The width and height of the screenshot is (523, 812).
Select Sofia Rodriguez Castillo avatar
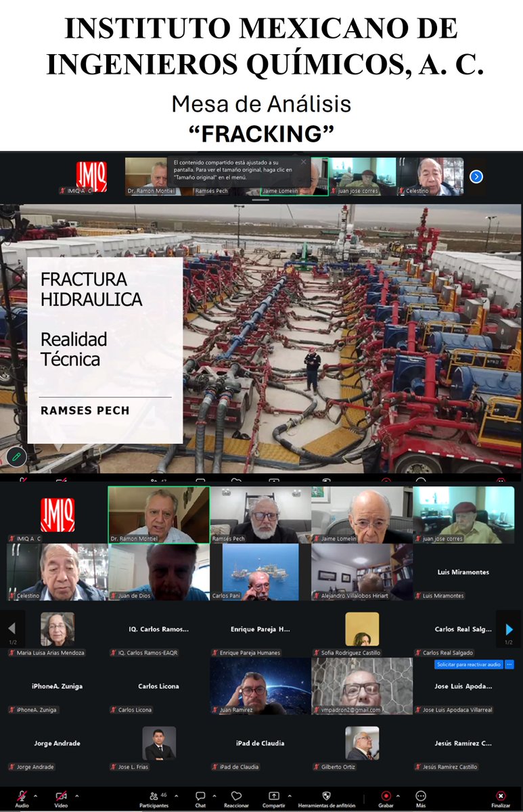click(362, 629)
